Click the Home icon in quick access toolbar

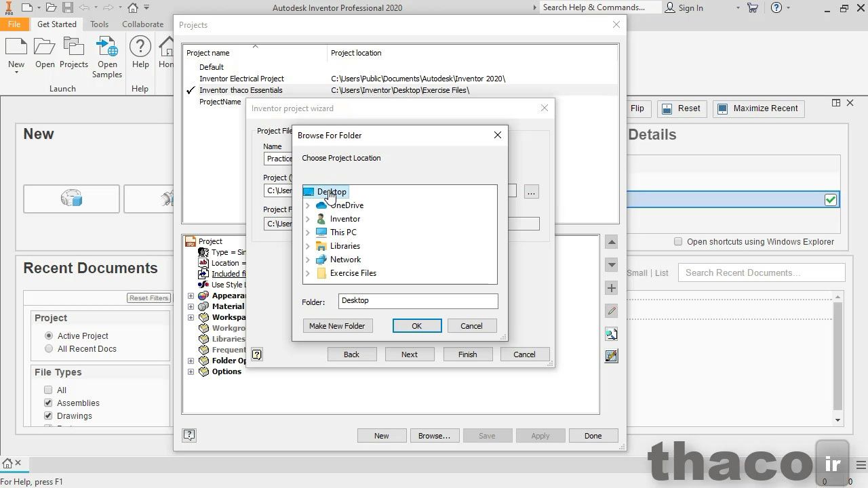pyautogui.click(x=133, y=8)
